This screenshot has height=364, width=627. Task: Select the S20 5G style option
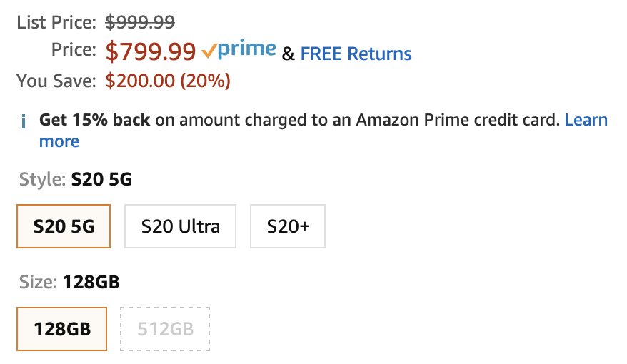click(64, 226)
